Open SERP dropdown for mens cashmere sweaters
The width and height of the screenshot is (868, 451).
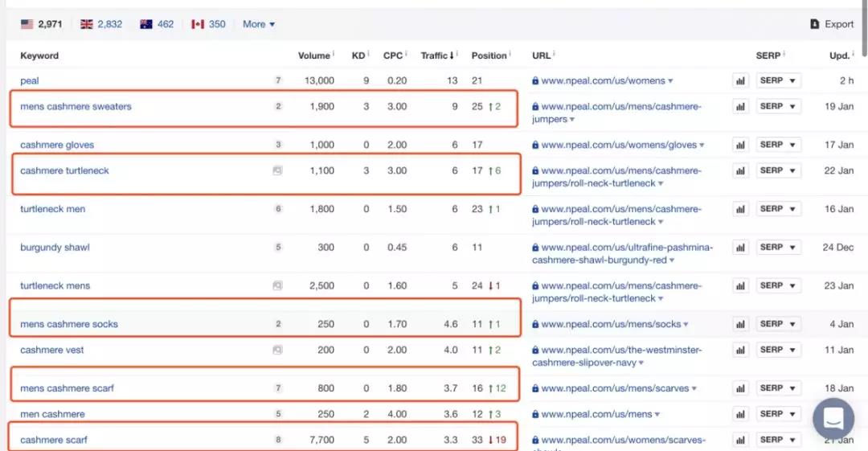tap(778, 106)
